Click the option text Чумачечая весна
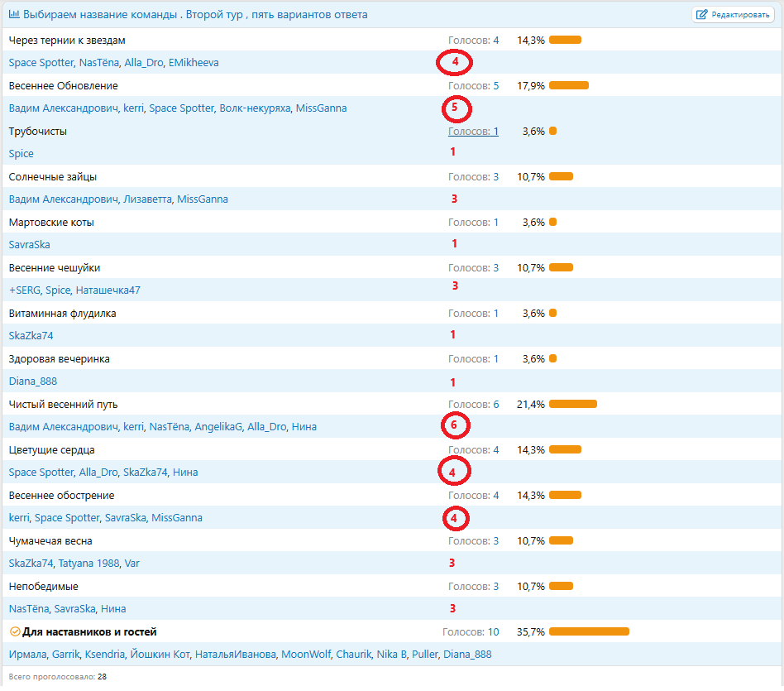784x691 pixels. [x=50, y=541]
